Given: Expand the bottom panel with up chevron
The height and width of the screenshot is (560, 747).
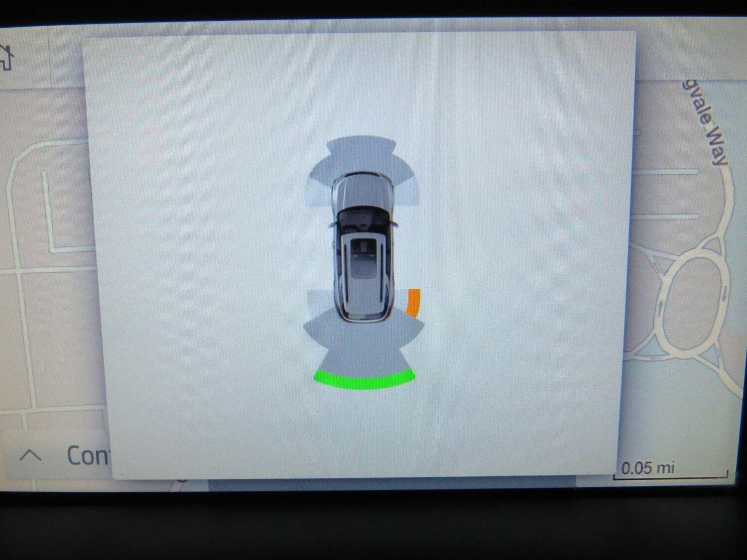Looking at the screenshot, I should (x=30, y=455).
